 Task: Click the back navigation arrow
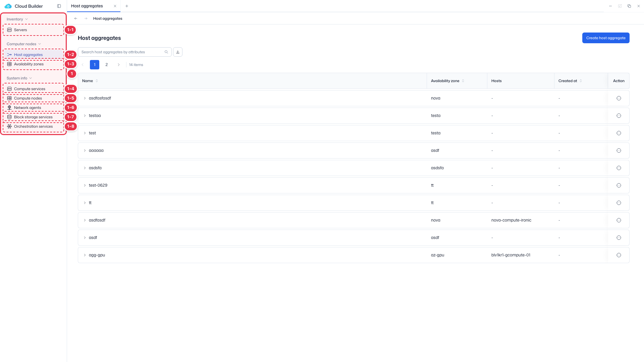pyautogui.click(x=76, y=18)
